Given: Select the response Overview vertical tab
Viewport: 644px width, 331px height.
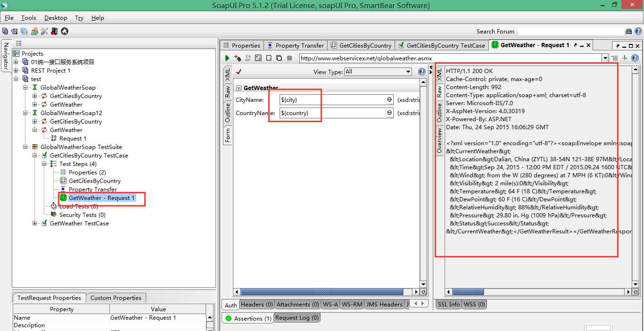Looking at the screenshot, I should click(x=439, y=140).
